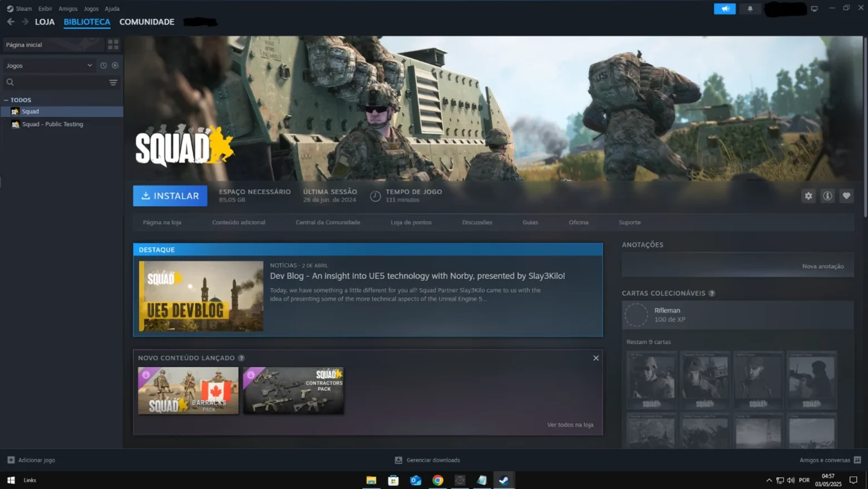Open advanced filter options icon
Viewport: 868px width, 489px height.
click(113, 82)
